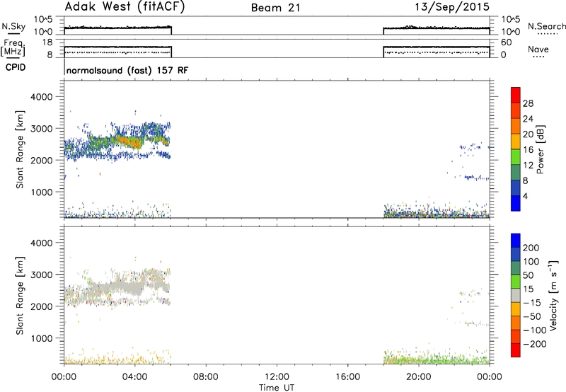Click the gray swatch in Velocity colorbar
Image resolution: width=566 pixels, height=392 pixels.
pos(516,295)
